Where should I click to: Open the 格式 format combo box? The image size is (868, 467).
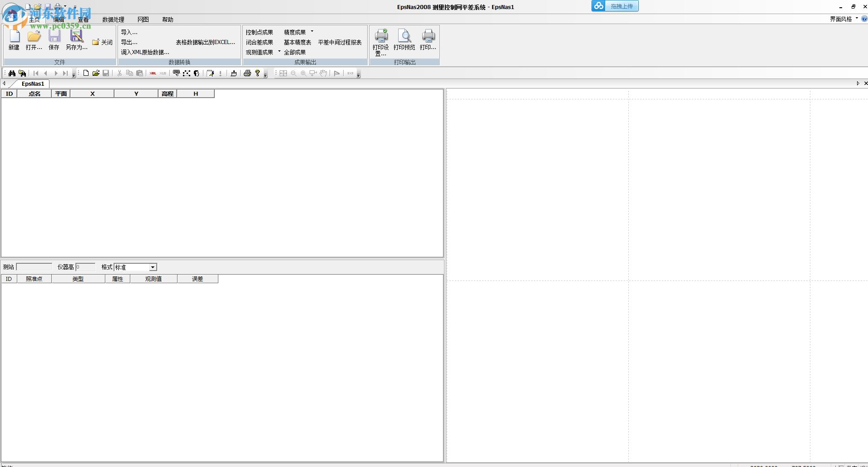pos(135,267)
